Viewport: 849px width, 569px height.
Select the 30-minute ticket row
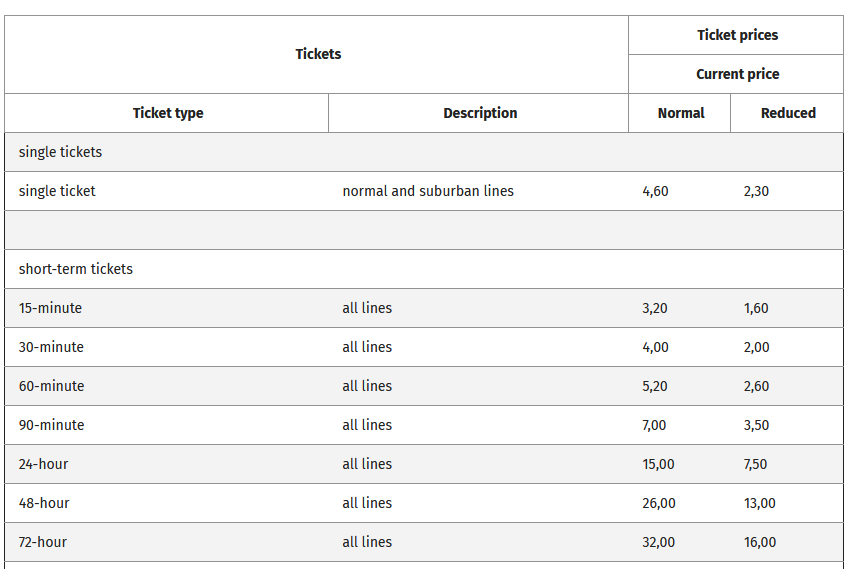51,347
